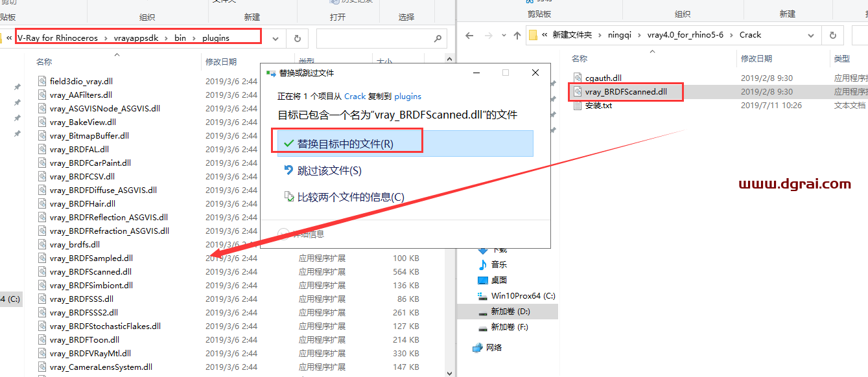The image size is (868, 377).
Task: Select drive 新加卷 (F:) in navigation pane
Action: (509, 327)
